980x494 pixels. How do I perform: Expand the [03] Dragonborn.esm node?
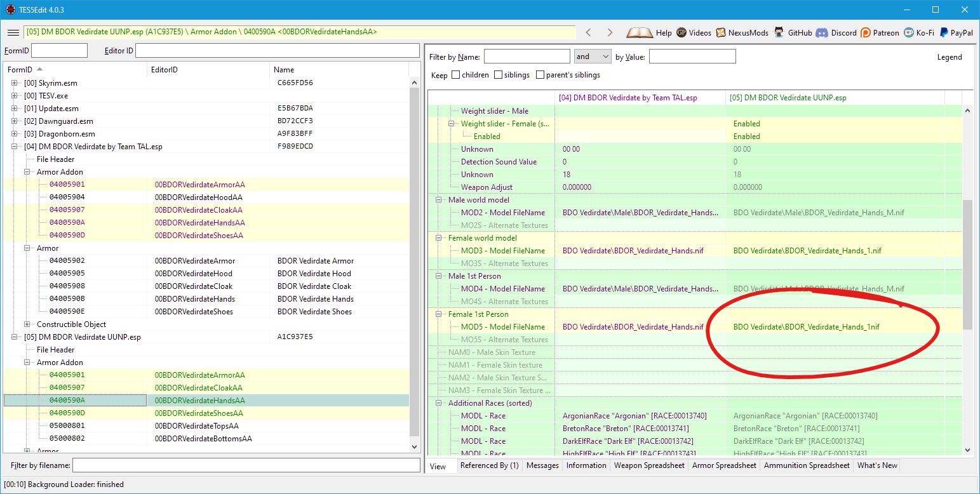coord(15,134)
